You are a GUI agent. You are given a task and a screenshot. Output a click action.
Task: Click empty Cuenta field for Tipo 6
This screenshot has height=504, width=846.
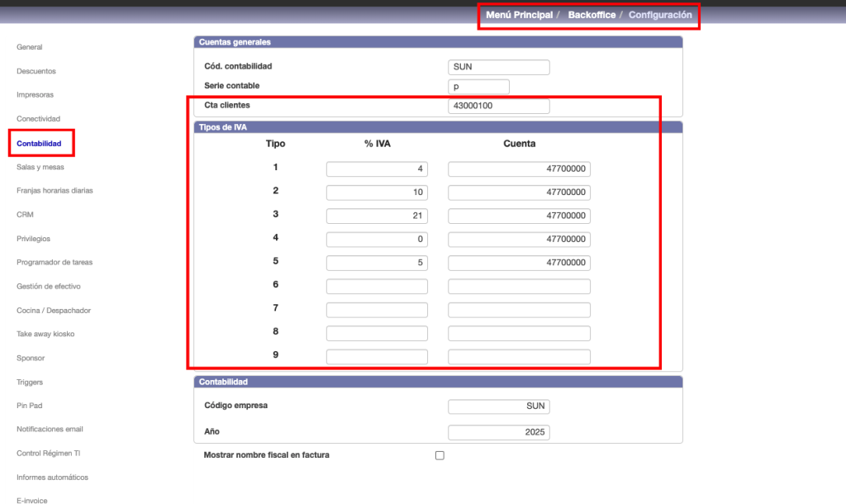(x=519, y=287)
